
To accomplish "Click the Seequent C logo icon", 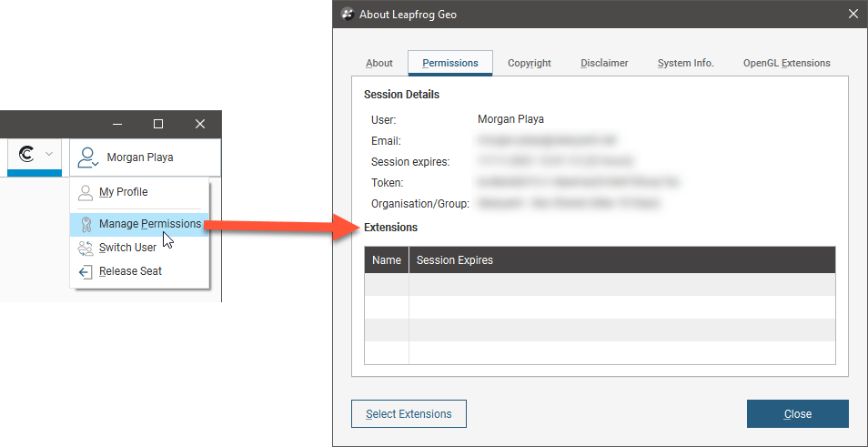I will tap(27, 155).
